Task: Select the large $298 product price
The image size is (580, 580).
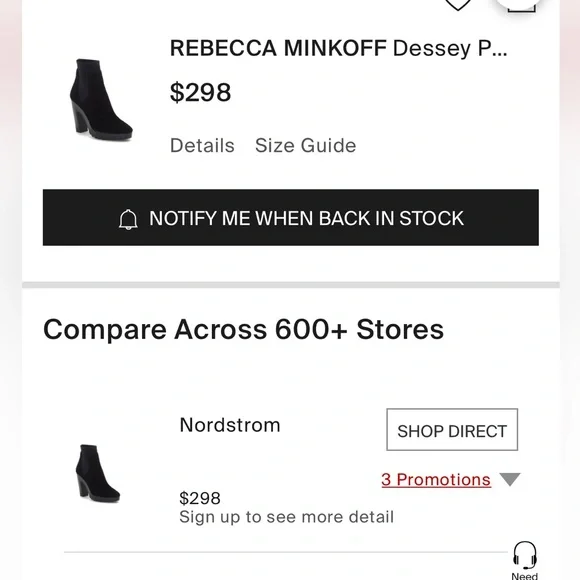Action: point(200,92)
